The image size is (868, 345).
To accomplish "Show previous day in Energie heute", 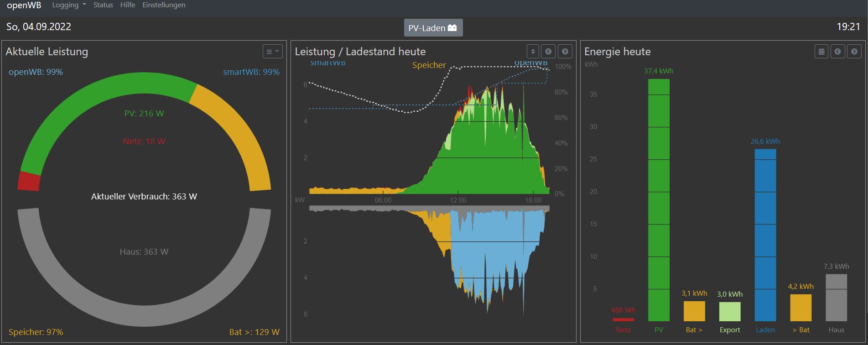I will [x=837, y=52].
